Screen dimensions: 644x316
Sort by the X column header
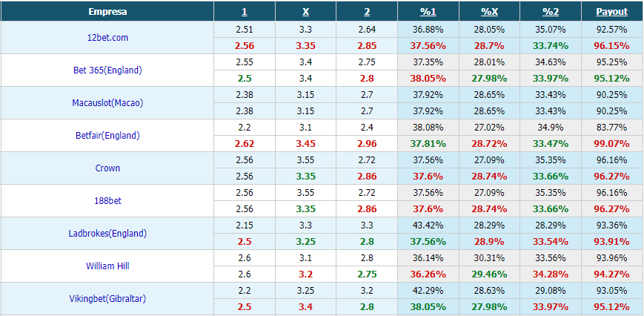point(305,12)
